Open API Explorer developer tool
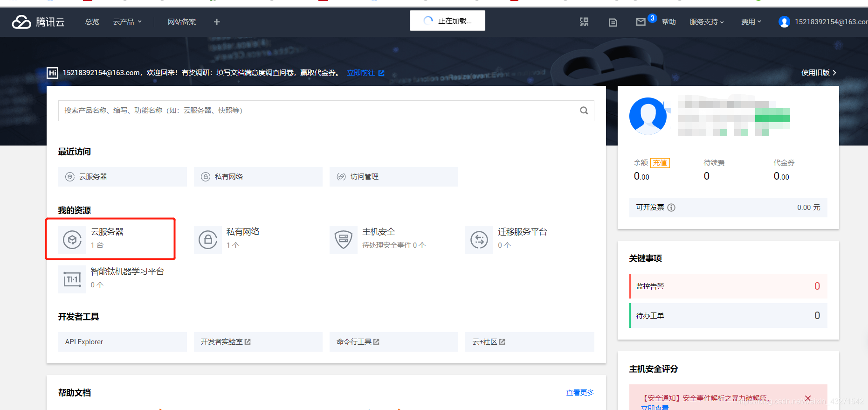Viewport: 868px width, 410px height. point(123,342)
